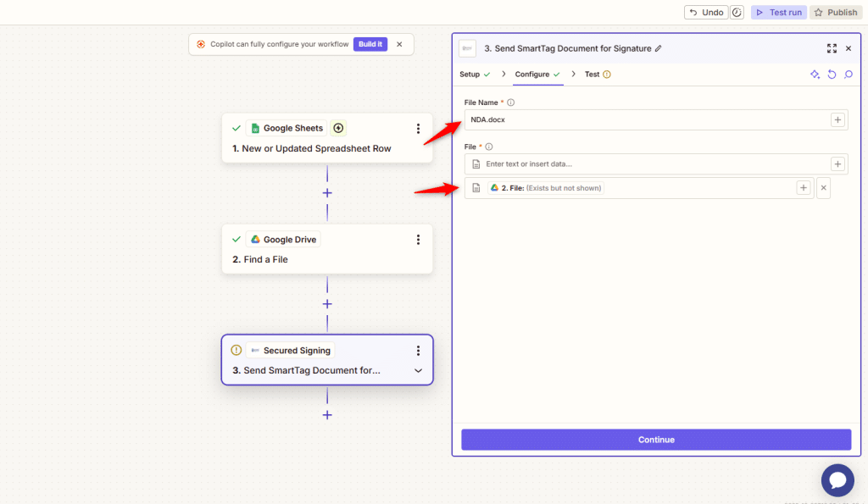Viewport: 868px width, 504px height.
Task: Select the AI assistant sparkle icon in the Configure panel
Action: click(815, 75)
